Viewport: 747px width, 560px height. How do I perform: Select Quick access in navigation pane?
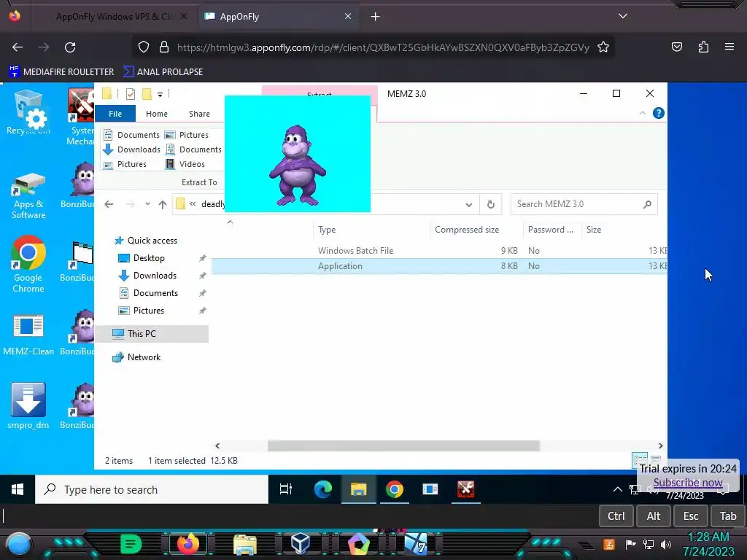(x=146, y=241)
